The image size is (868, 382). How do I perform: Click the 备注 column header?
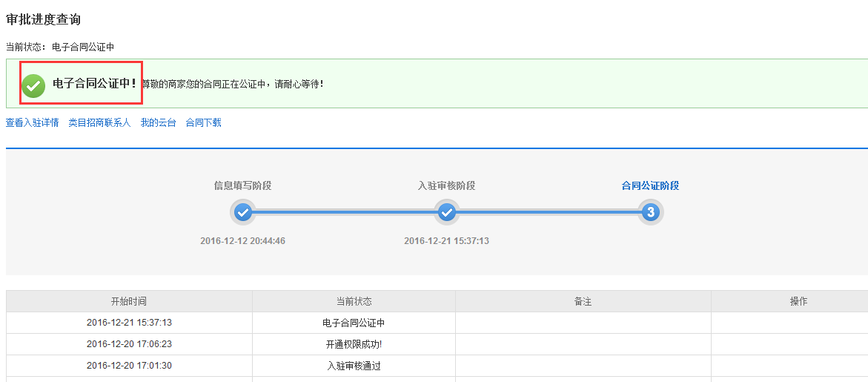pos(583,302)
